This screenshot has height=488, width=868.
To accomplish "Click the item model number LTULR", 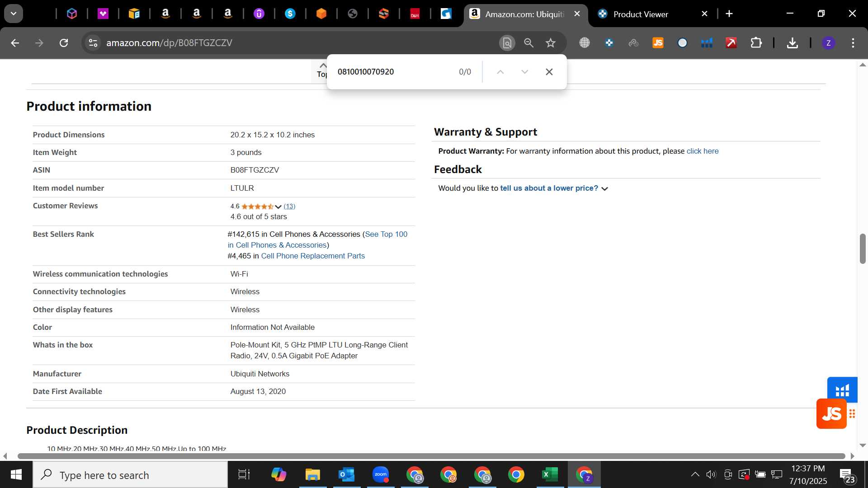I will (242, 188).
